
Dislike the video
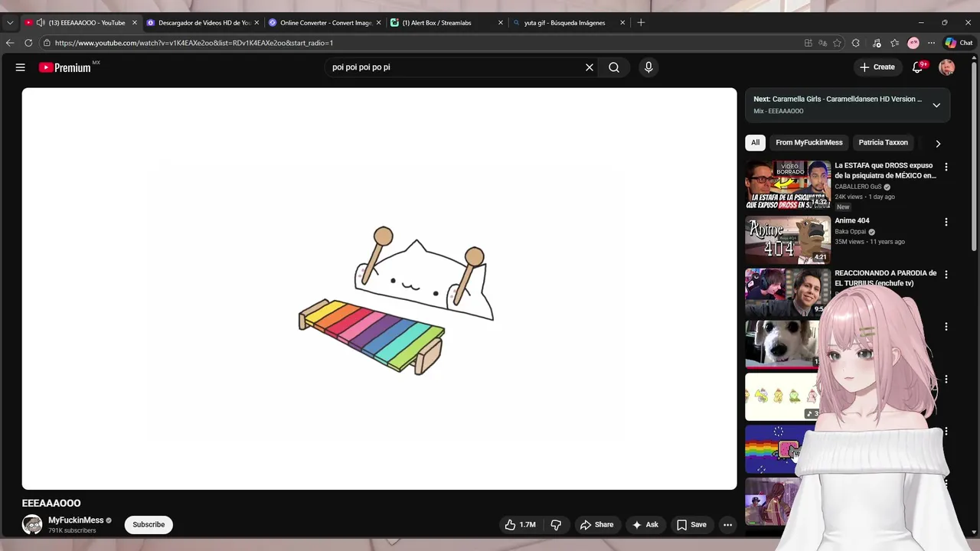click(556, 525)
